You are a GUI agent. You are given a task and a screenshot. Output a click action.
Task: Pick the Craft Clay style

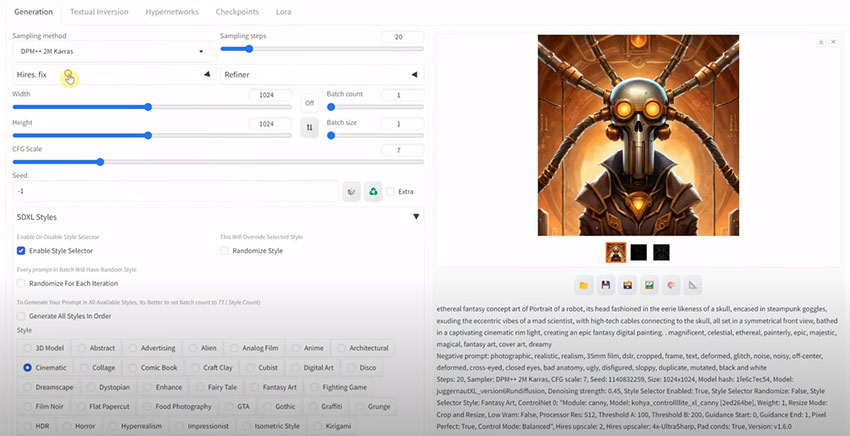(211, 367)
